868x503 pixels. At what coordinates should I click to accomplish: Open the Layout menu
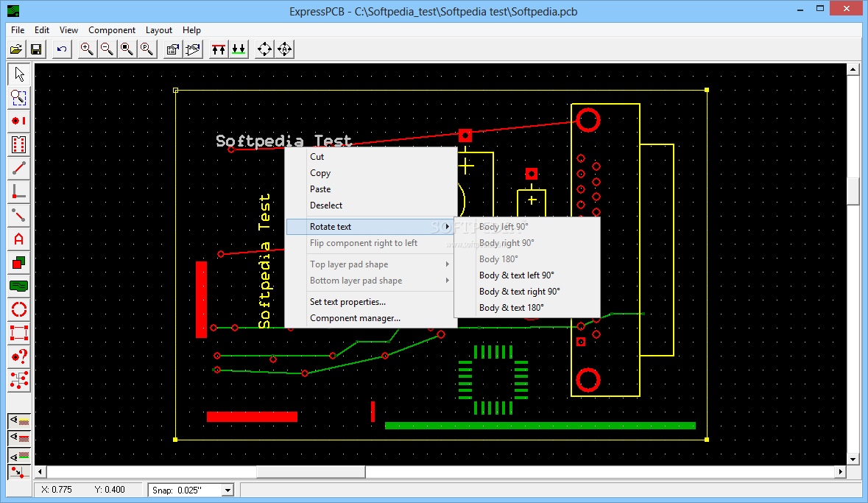pos(159,30)
